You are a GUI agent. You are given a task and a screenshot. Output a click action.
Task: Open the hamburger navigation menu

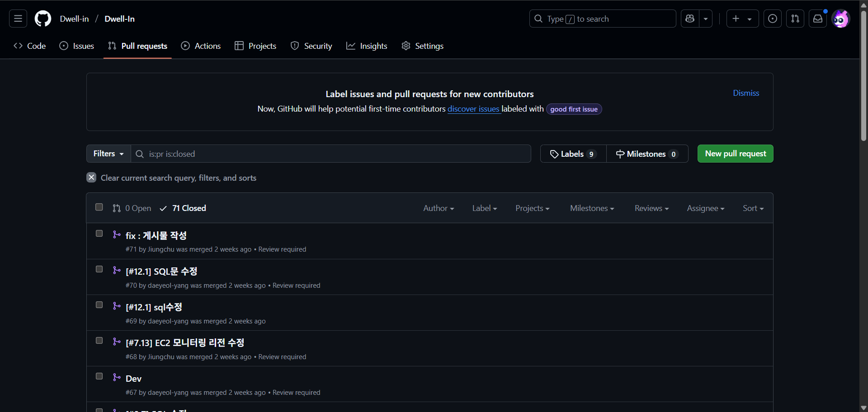pyautogui.click(x=18, y=19)
